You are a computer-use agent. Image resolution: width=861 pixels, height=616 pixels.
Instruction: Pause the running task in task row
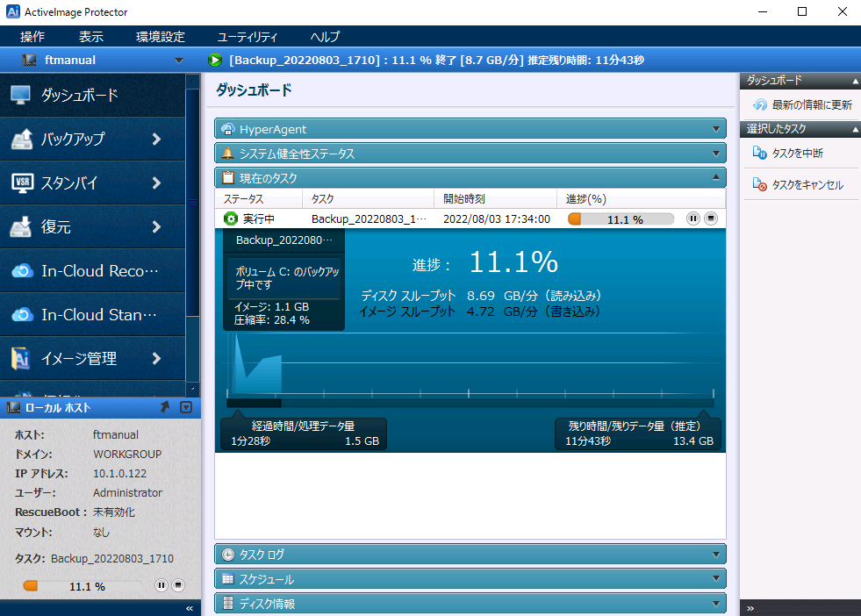[x=693, y=218]
